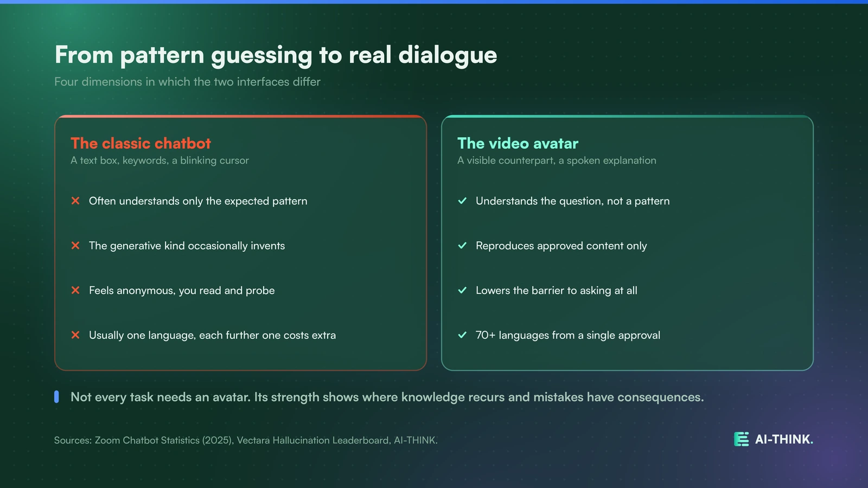
Task: Click text 'Often understands only the expected pattern'
Action: click(x=198, y=201)
